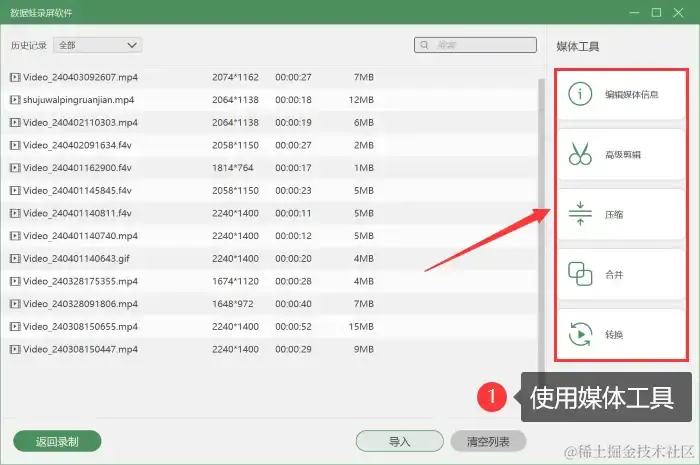Image resolution: width=700 pixels, height=465 pixels.
Task: Select file name Video_240401140643.gif
Action: 76,258
